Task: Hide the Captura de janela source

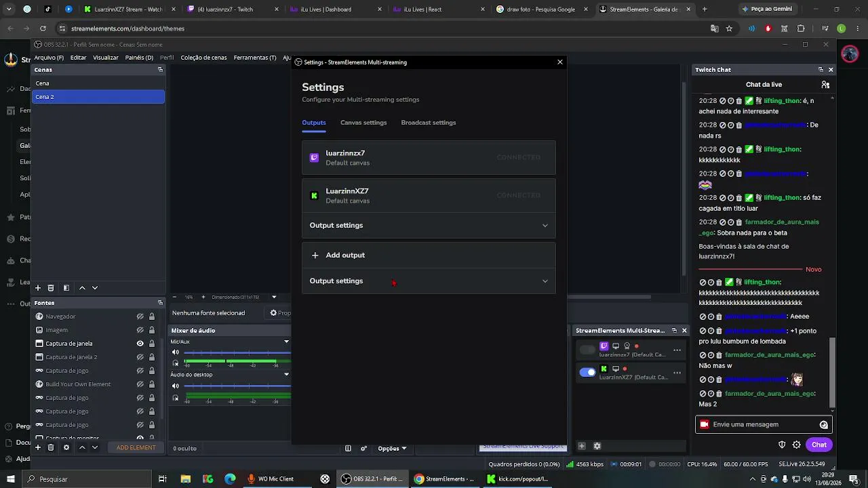Action: coord(140,344)
